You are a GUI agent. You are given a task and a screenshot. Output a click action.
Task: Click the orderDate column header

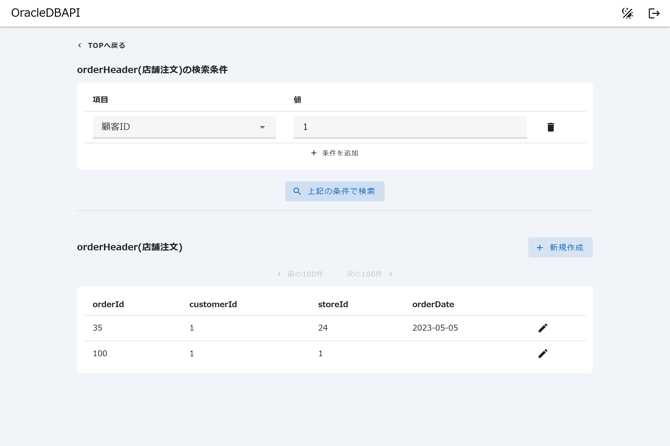(x=433, y=304)
